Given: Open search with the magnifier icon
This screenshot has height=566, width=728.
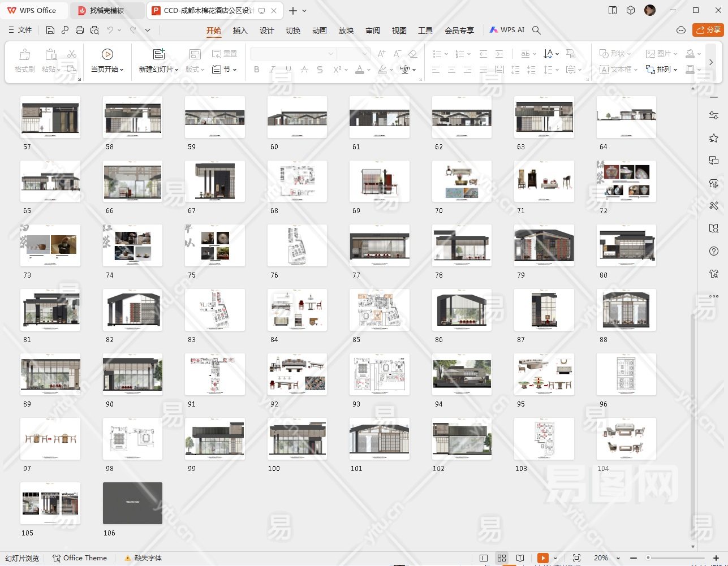Looking at the screenshot, I should (537, 30).
